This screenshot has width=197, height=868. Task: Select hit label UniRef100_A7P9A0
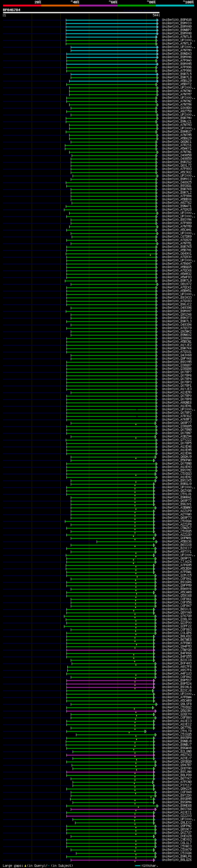pos(177,61)
